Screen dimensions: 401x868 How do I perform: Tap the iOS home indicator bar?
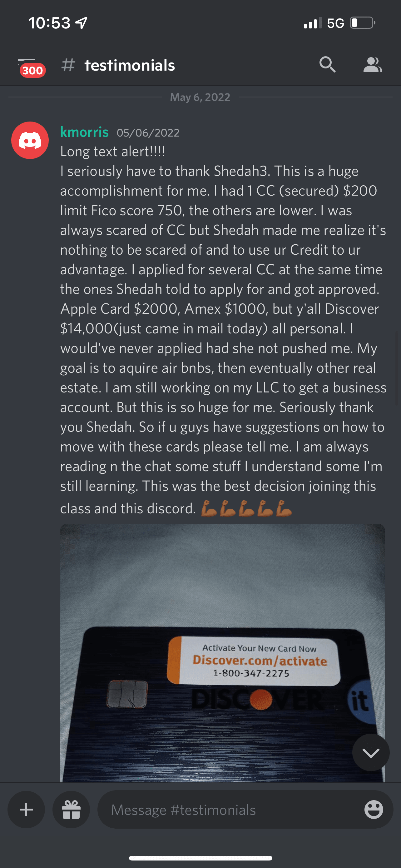point(201,858)
